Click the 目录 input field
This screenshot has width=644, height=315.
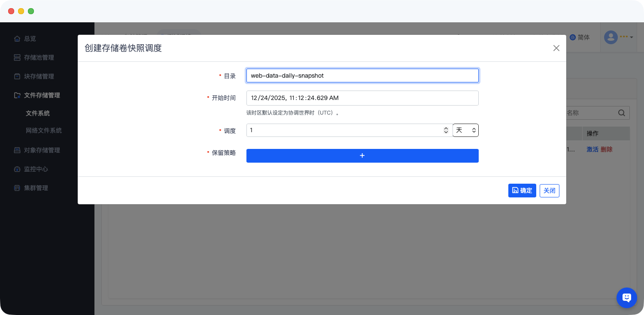tap(362, 76)
